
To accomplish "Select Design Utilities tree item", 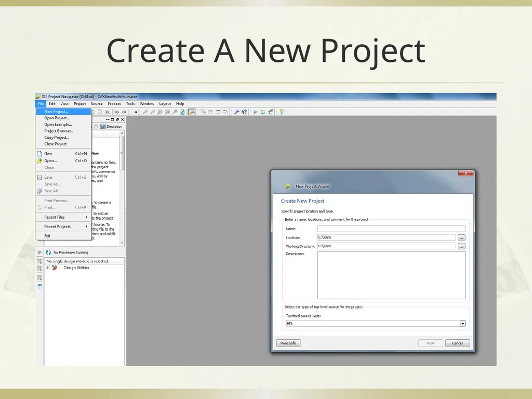I will click(x=77, y=268).
